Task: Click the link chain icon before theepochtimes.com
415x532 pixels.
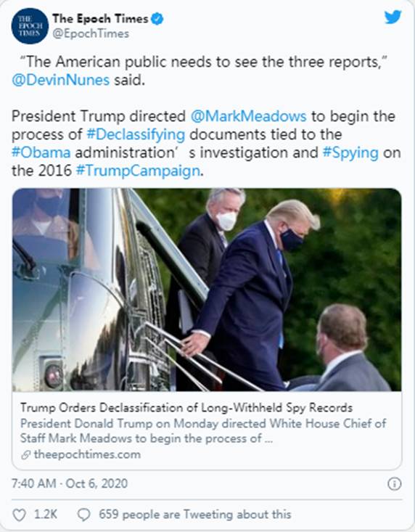Action: (x=26, y=455)
